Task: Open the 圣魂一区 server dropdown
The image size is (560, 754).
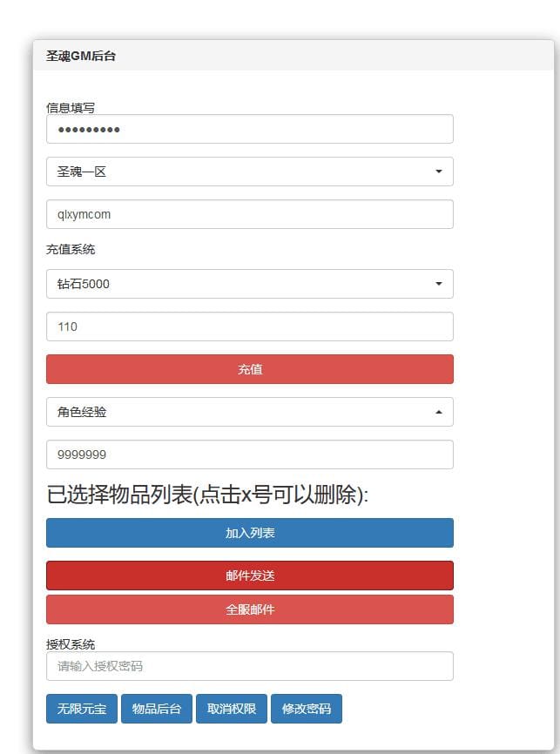Action: (249, 172)
